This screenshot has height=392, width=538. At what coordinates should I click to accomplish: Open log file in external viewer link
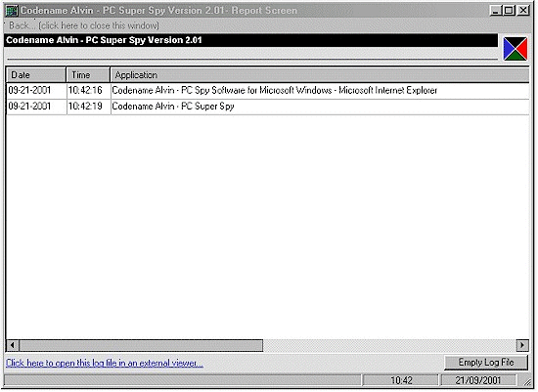(105, 363)
